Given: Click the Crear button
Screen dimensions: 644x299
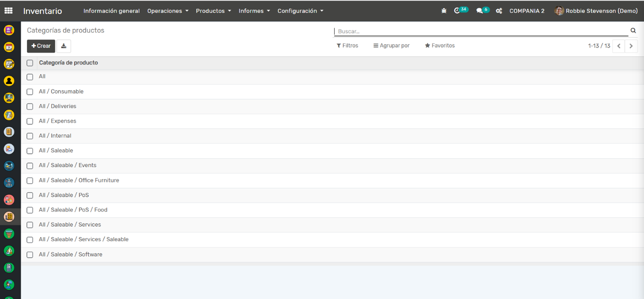Looking at the screenshot, I should (41, 46).
